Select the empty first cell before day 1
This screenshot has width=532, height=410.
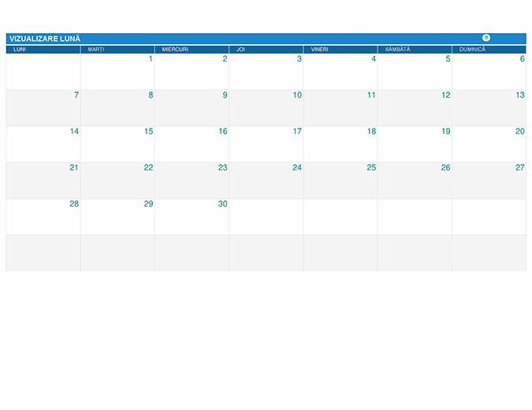point(43,71)
